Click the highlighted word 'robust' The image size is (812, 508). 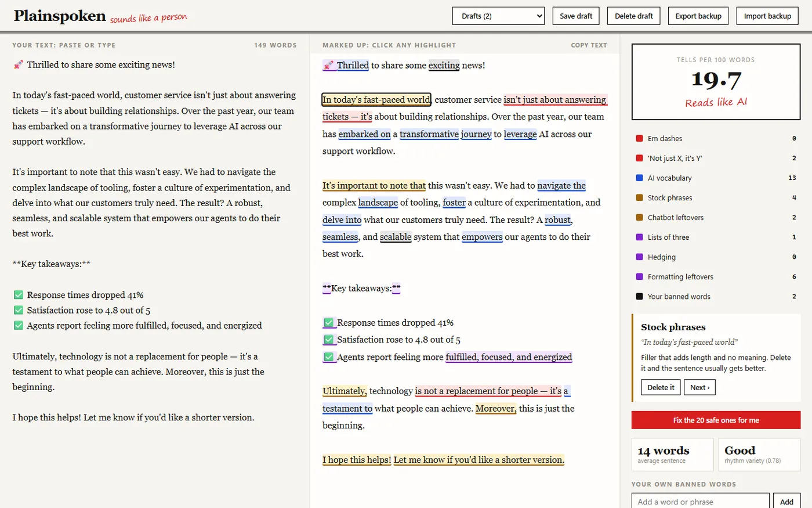pos(558,219)
